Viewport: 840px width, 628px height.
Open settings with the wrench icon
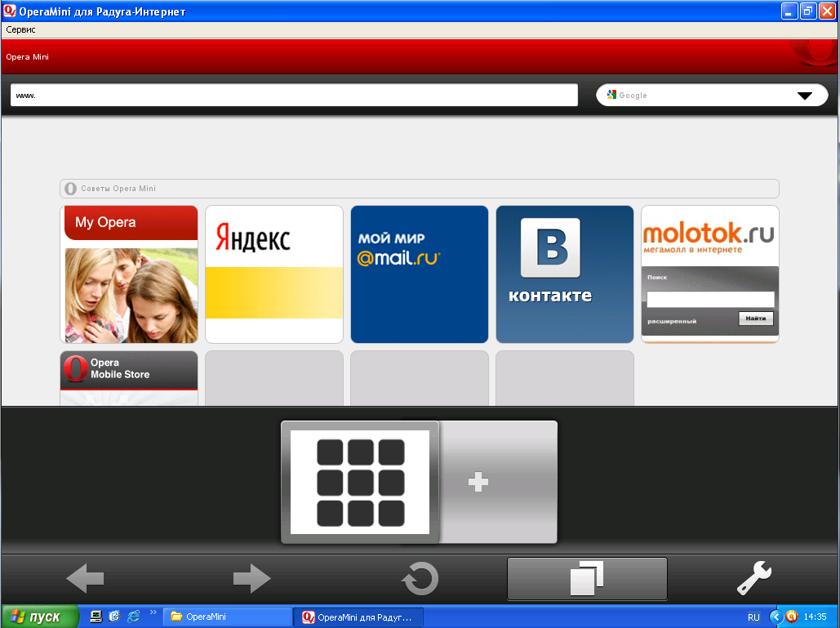click(754, 578)
